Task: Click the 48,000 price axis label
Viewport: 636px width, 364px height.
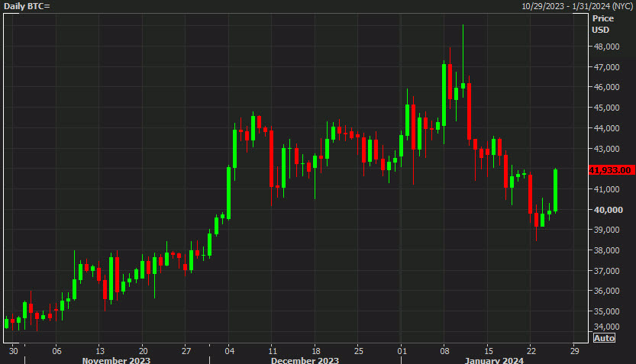Action: click(606, 47)
